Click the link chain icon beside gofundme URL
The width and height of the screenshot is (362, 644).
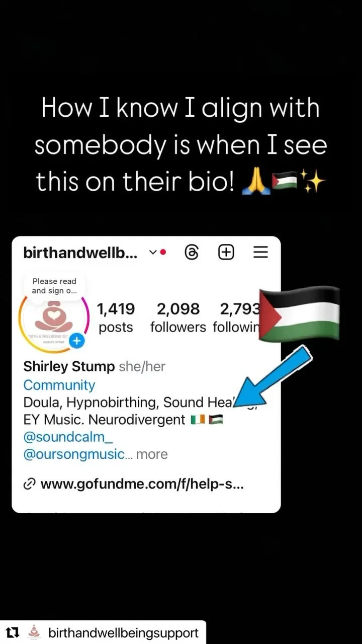[30, 485]
